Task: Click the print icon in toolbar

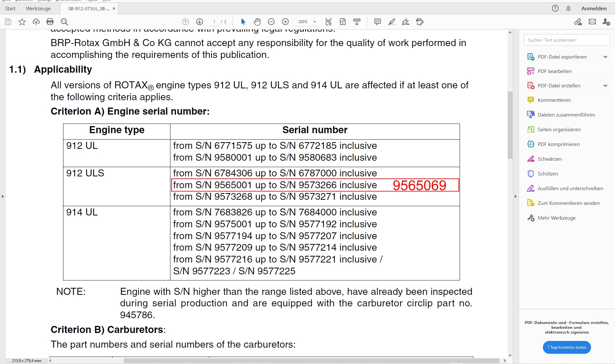Action: [50, 22]
